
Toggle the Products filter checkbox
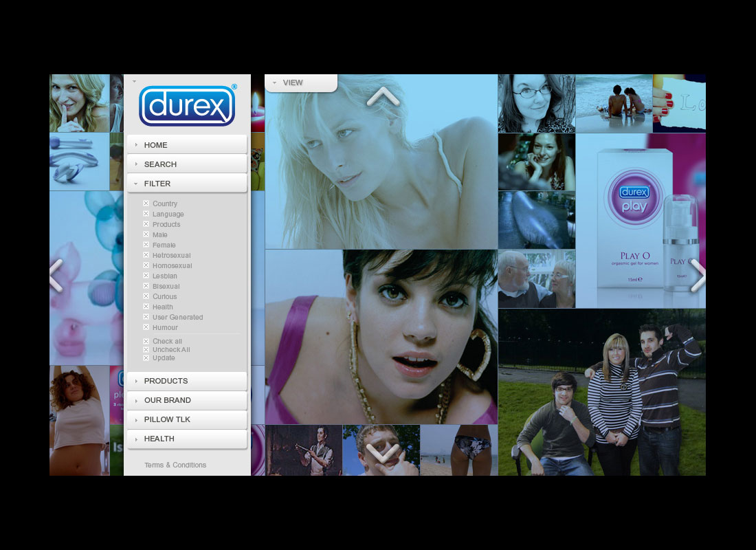[146, 224]
